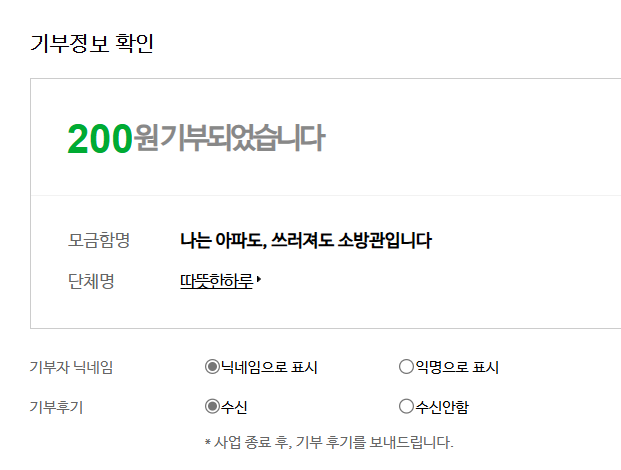Pick the 수신안함 radio button

[406, 406]
